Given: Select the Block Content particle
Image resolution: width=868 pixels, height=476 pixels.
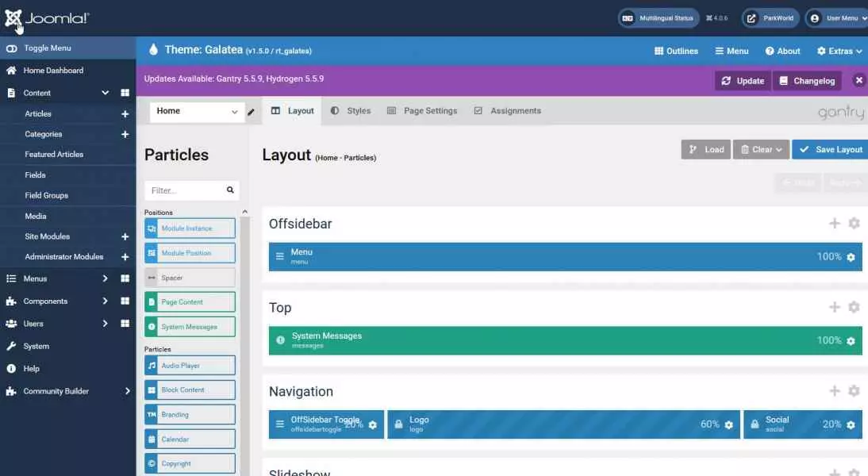Looking at the screenshot, I should point(190,390).
